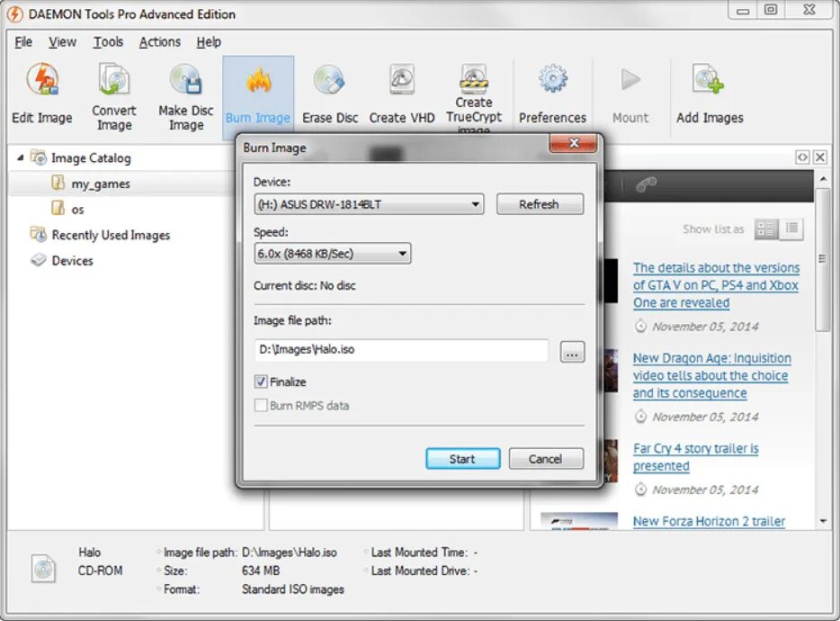Open New Forza Horizon 2 trailer link
Image resolution: width=840 pixels, height=621 pixels.
(x=710, y=521)
